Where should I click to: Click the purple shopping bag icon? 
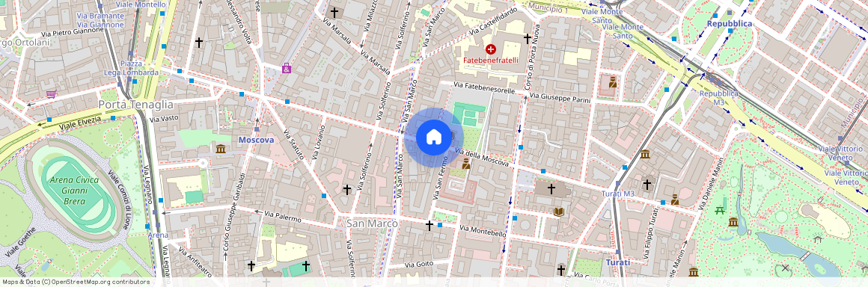click(286, 68)
